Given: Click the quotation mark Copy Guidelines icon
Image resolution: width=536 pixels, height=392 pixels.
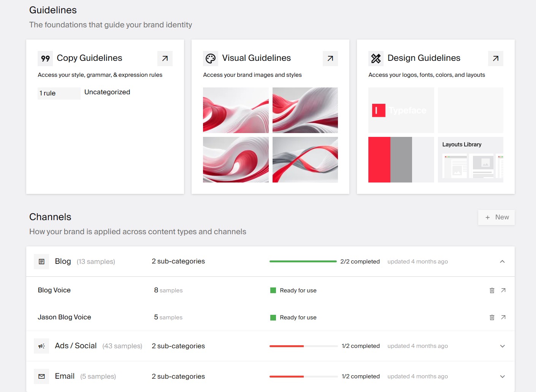Looking at the screenshot, I should 45,59.
